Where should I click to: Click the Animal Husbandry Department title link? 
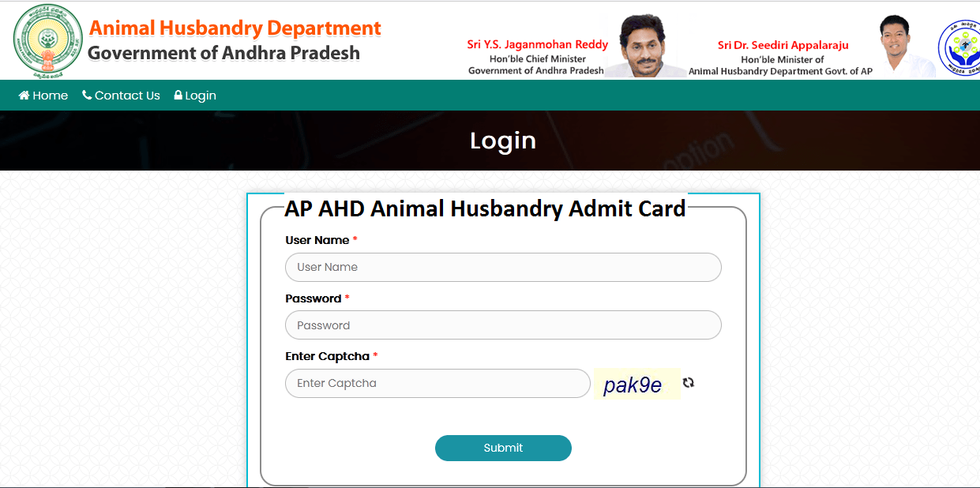pos(235,27)
